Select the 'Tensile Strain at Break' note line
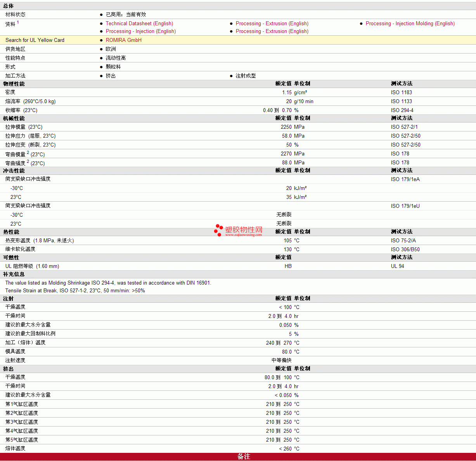Image resolution: width=476 pixels, height=461 pixels. (x=75, y=291)
